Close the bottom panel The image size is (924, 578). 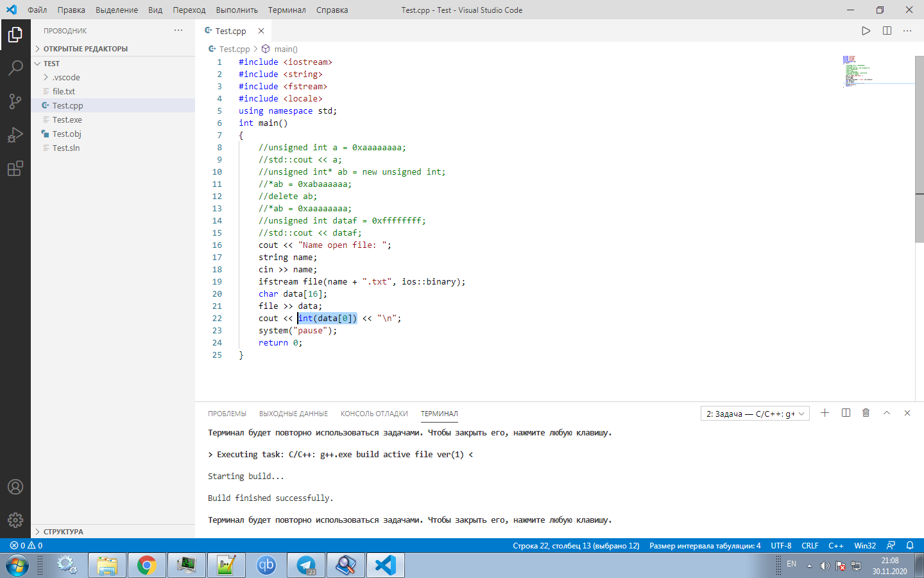pos(907,413)
